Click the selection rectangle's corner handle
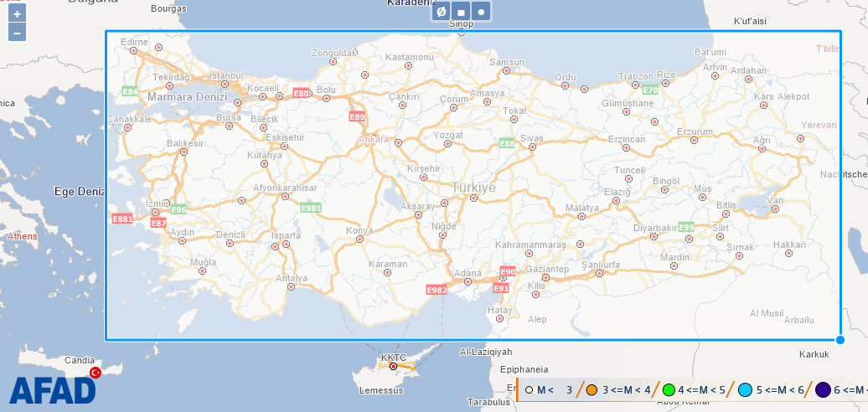 coord(840,339)
